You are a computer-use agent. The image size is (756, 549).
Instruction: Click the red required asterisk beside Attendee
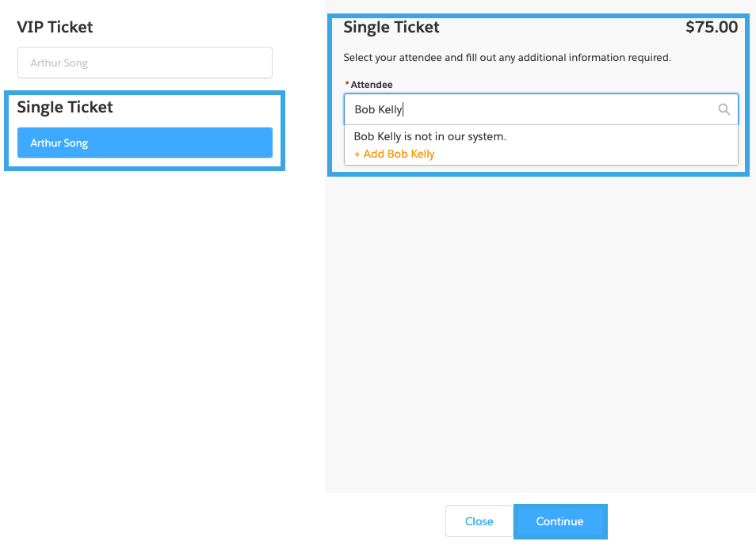pyautogui.click(x=346, y=82)
